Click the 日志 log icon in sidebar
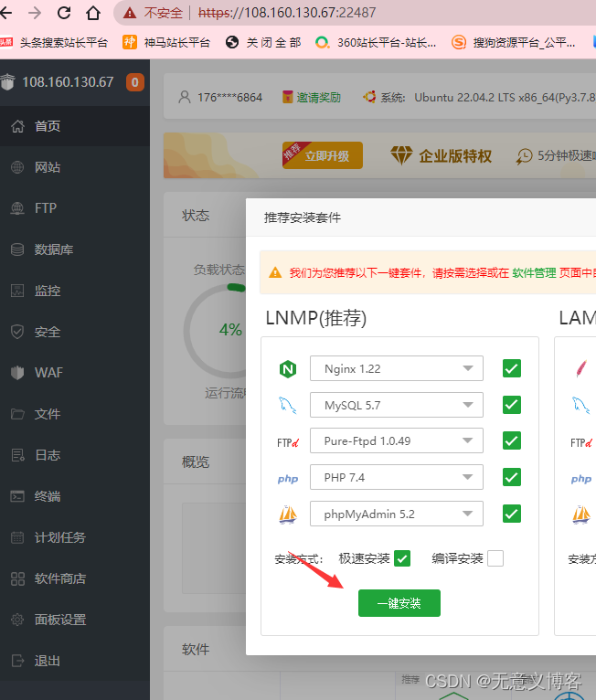This screenshot has width=596, height=700. pyautogui.click(x=17, y=455)
